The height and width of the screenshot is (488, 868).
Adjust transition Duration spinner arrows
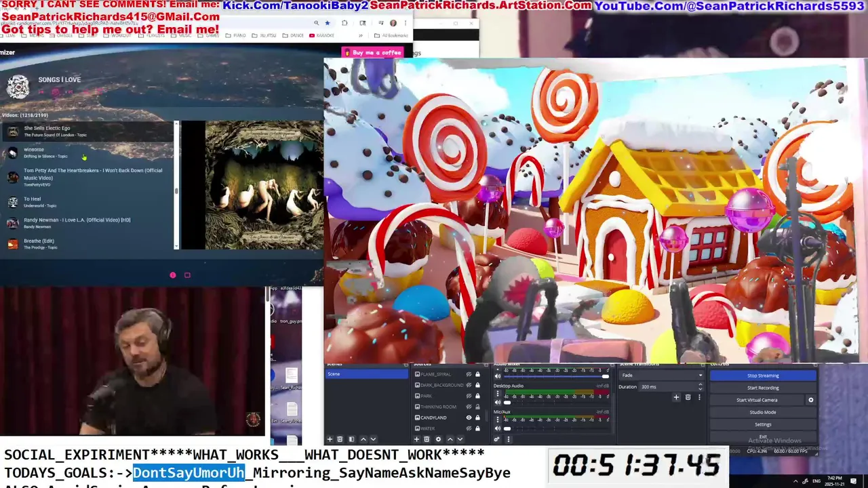(x=701, y=386)
